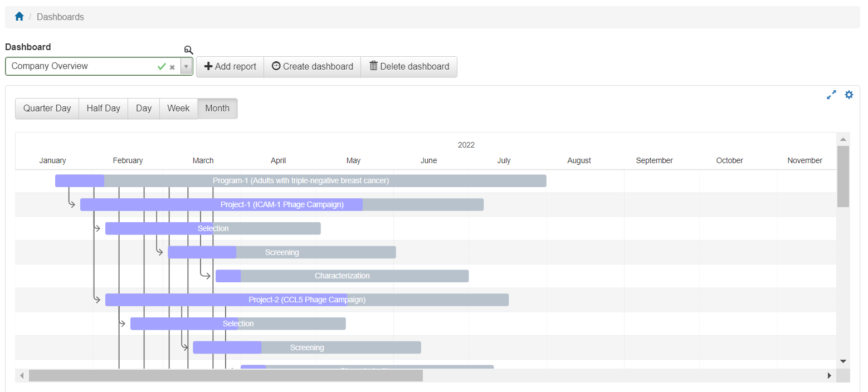Click Delete dashboard button
This screenshot has width=868, height=392.
coord(409,67)
